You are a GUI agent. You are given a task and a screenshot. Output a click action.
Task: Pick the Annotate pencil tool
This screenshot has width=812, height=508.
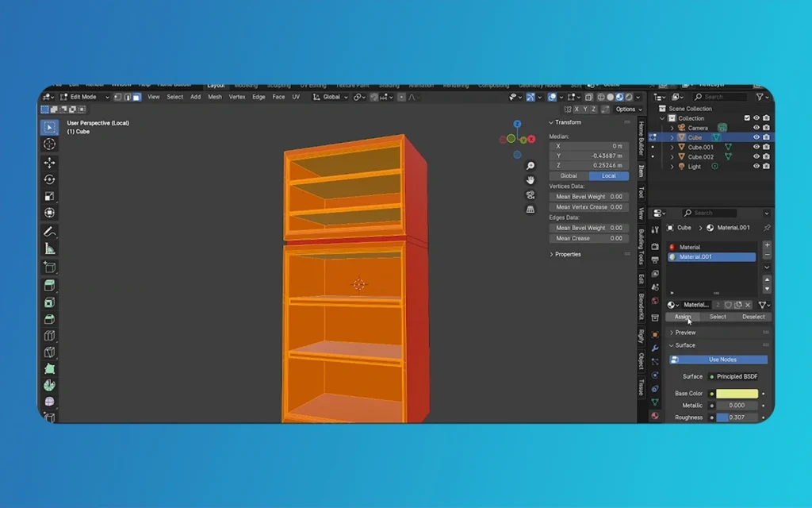49,232
